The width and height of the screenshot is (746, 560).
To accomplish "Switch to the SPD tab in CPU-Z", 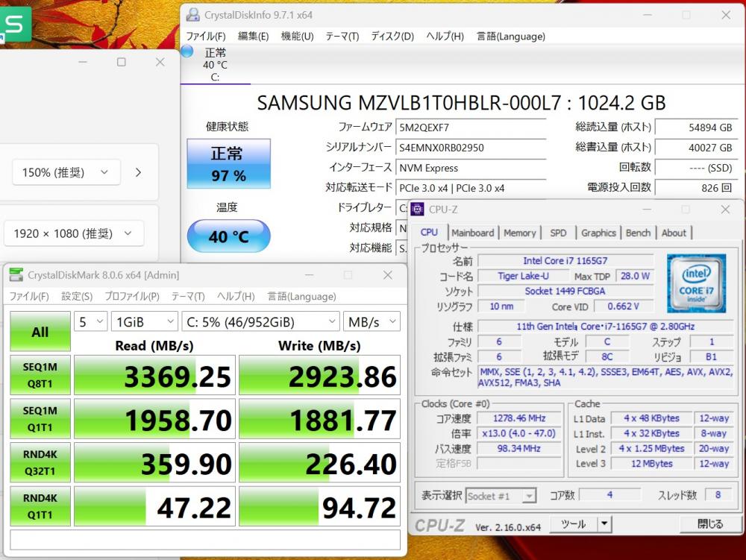I will tap(558, 233).
